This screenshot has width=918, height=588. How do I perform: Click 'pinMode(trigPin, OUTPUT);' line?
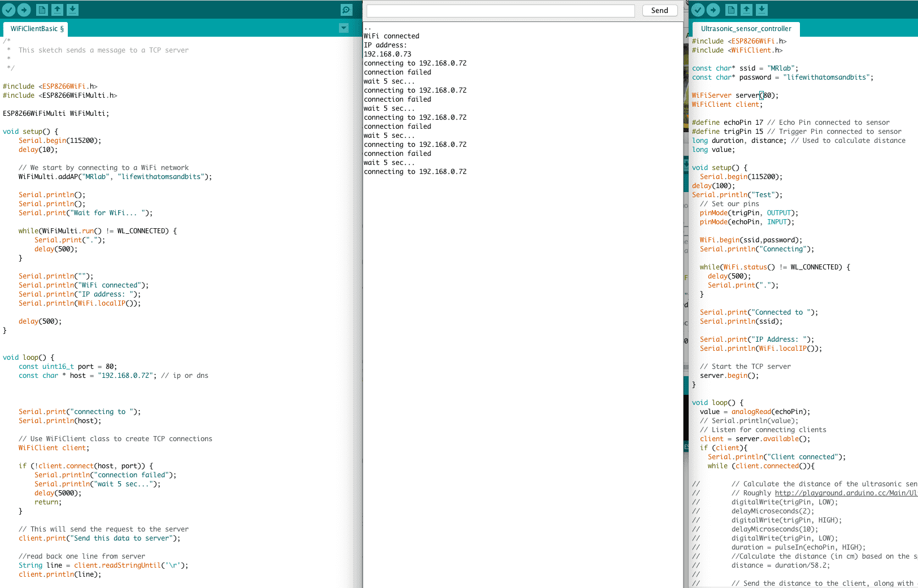749,213
